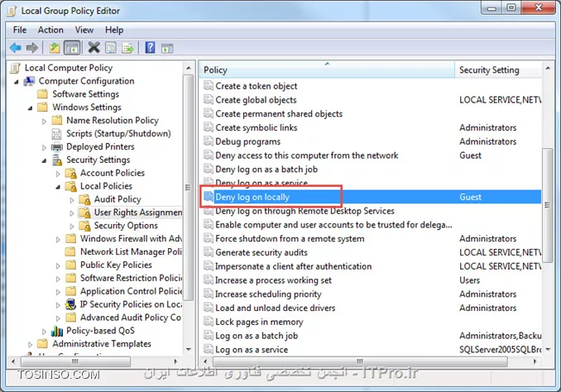Expand the Name Resolution Policy node

[44, 122]
